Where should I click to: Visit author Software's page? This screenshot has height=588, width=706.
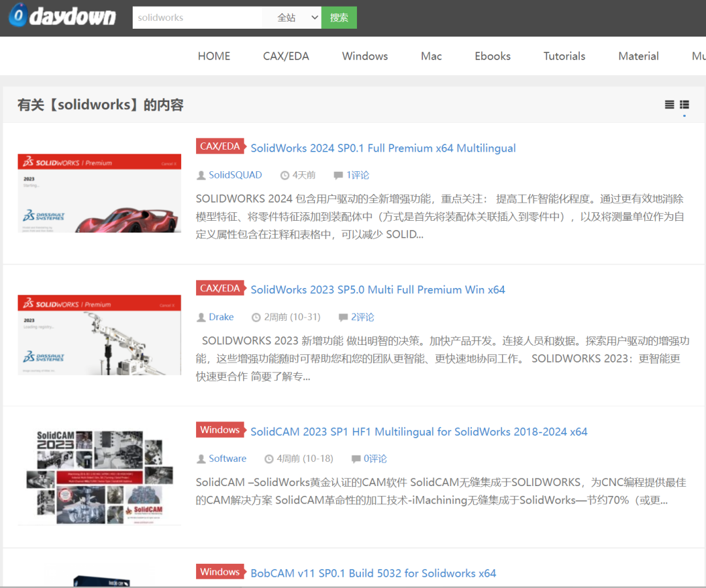227,459
